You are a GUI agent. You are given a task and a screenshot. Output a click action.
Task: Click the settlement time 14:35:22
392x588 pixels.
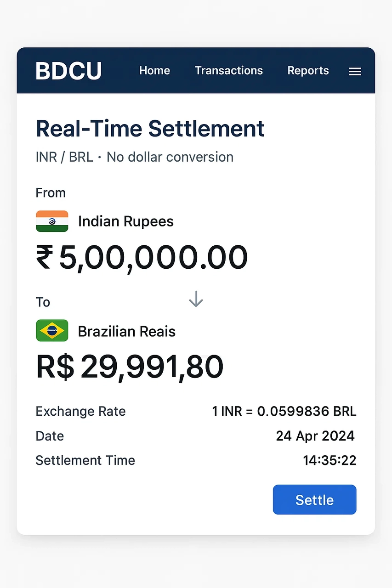330,460
